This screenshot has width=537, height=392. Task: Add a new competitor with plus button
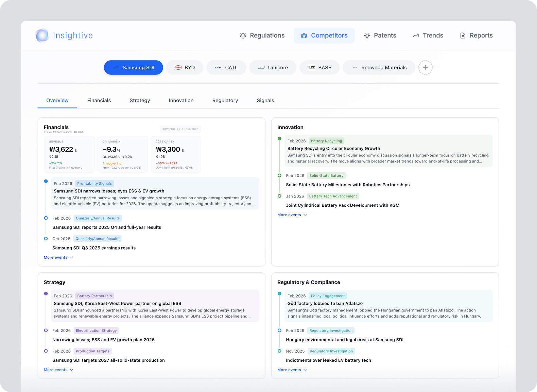click(x=425, y=68)
